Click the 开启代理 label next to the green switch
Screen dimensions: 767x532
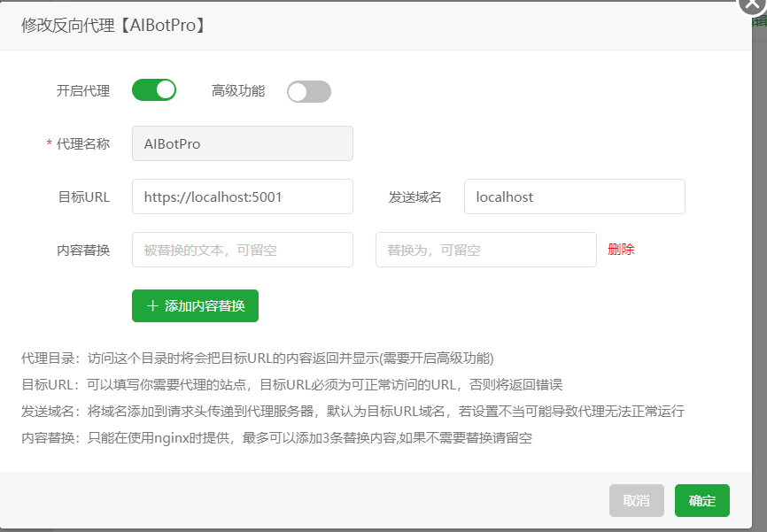83,90
